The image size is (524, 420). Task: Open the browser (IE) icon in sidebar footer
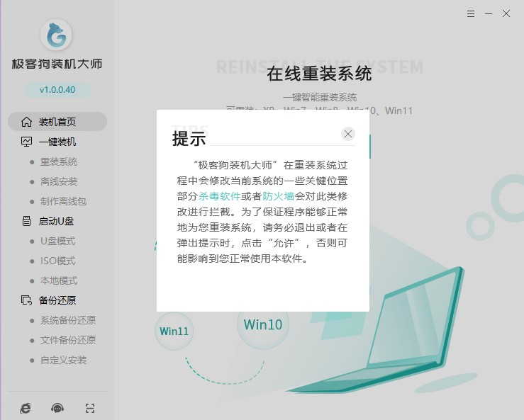[x=26, y=408]
